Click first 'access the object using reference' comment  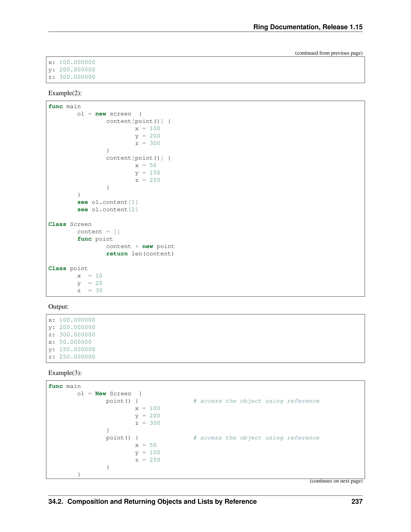pyautogui.click(x=256, y=401)
